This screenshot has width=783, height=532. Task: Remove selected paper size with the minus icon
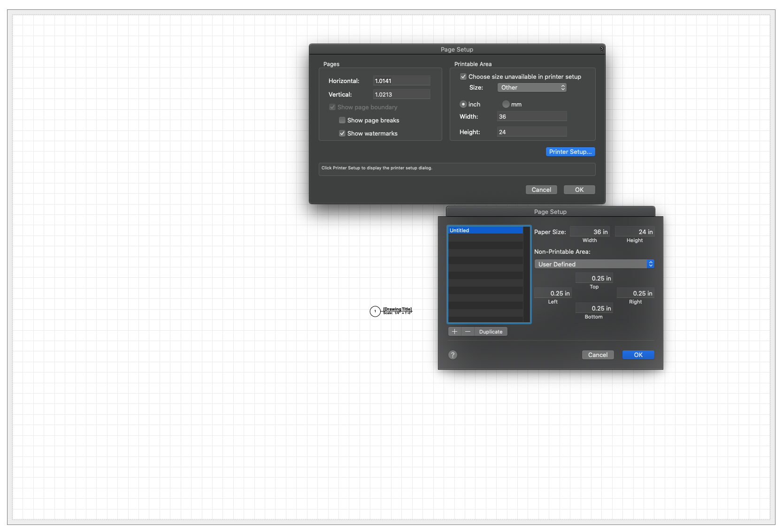(x=468, y=331)
